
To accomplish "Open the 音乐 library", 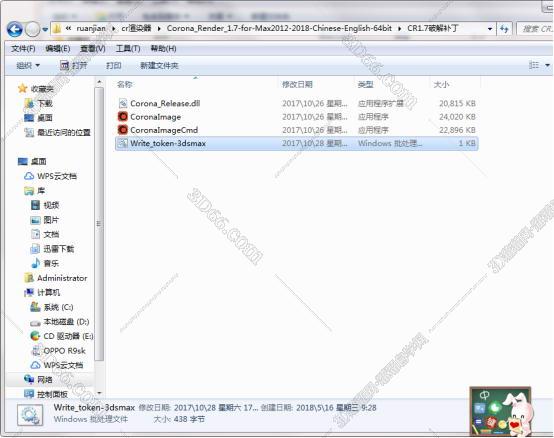I will tap(45, 264).
